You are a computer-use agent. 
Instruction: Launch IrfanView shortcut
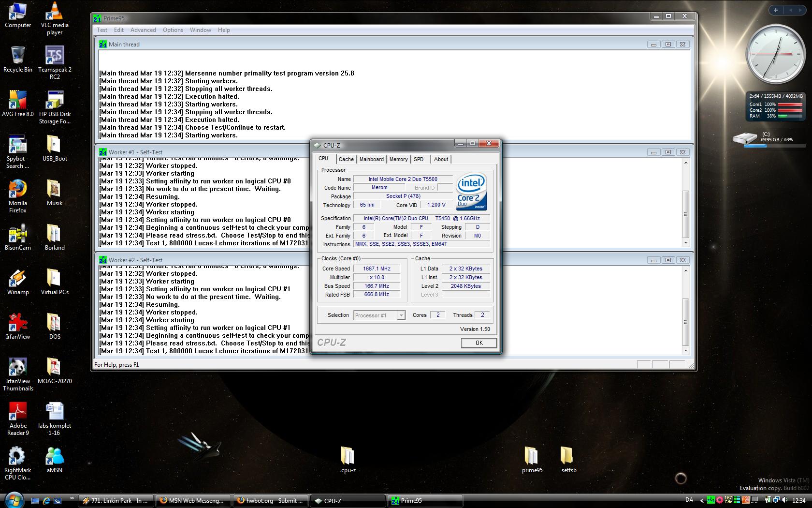tap(18, 326)
